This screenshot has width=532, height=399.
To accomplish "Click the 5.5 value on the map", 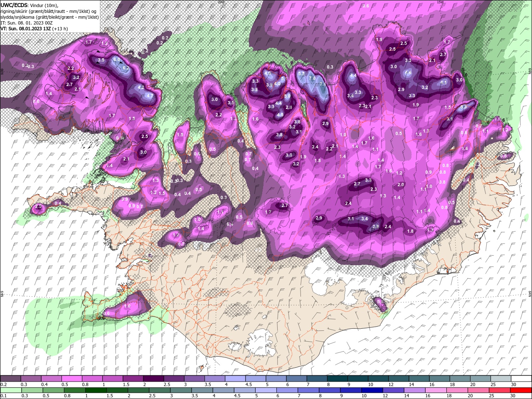I will pyautogui.click(x=302, y=74).
